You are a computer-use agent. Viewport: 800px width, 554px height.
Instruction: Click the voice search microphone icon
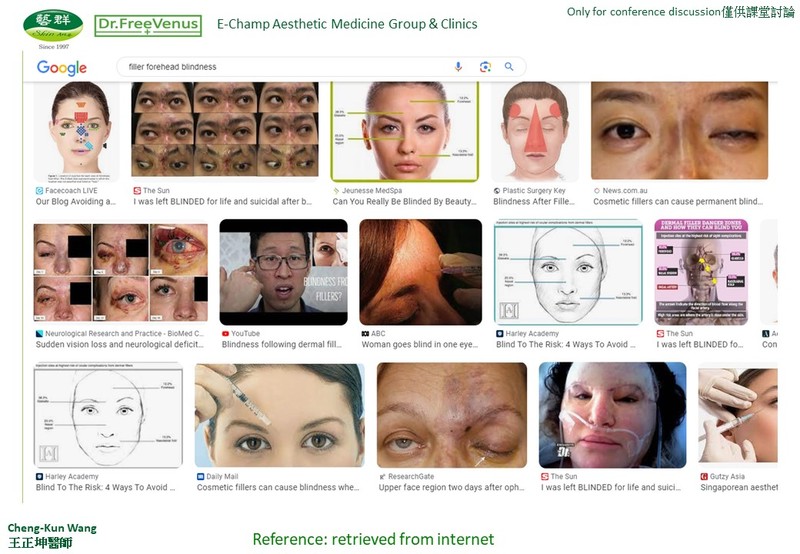458,67
